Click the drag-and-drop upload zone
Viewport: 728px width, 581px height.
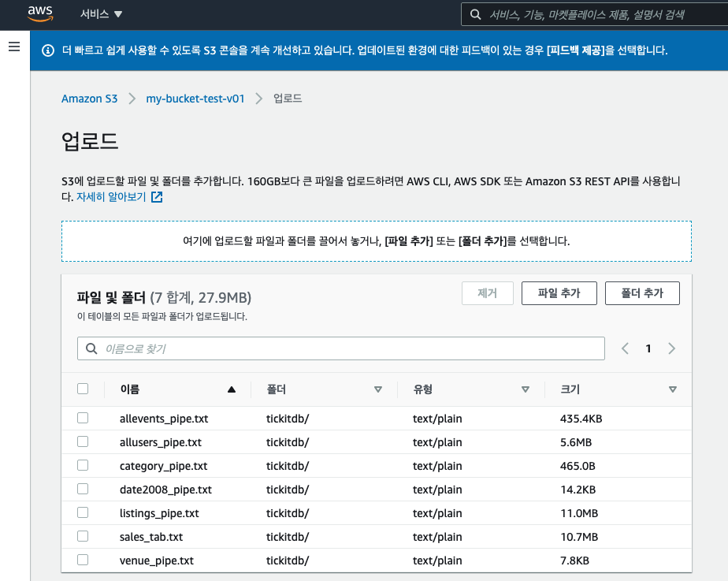377,241
